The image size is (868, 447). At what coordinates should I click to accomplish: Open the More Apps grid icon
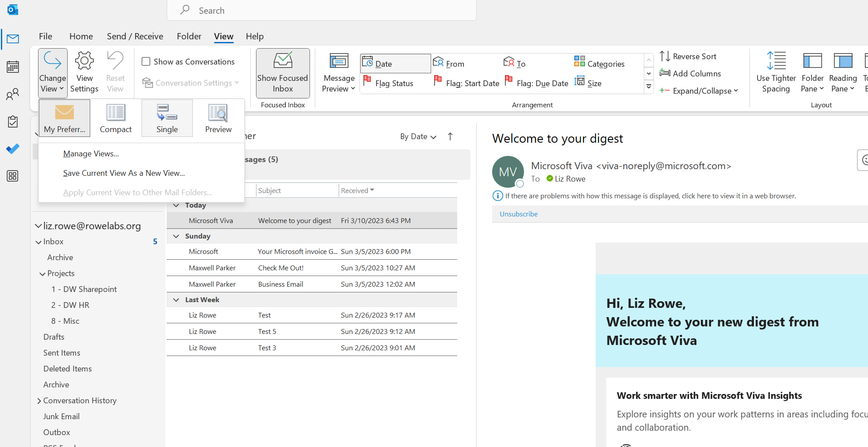click(x=13, y=176)
